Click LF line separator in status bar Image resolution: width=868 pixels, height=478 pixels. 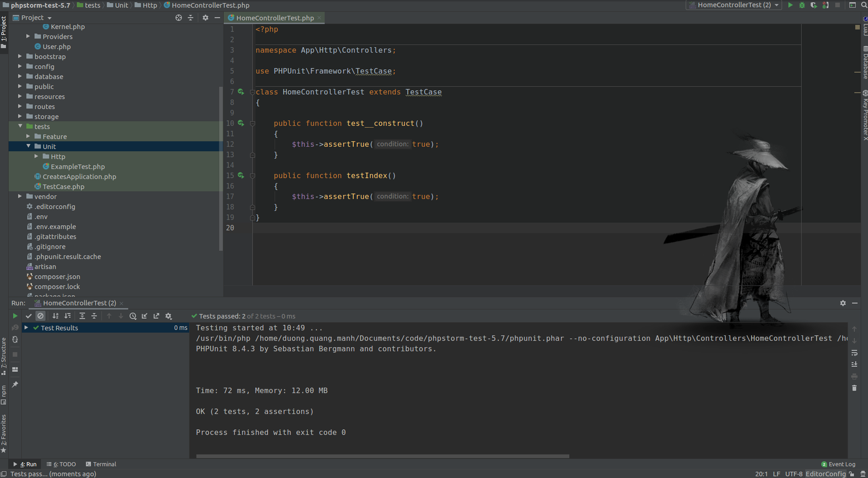[776, 474]
